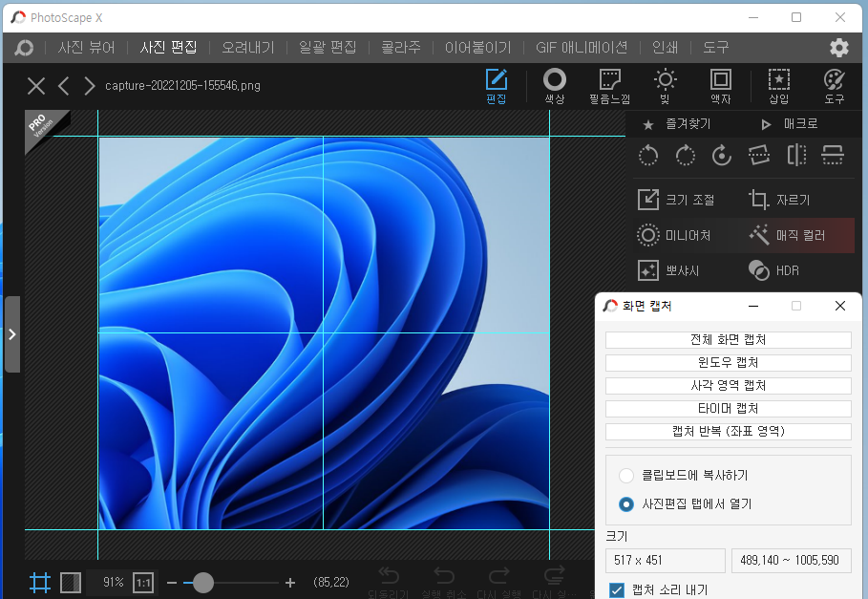
Task: Switch to 오려내기 tab
Action: pos(248,48)
